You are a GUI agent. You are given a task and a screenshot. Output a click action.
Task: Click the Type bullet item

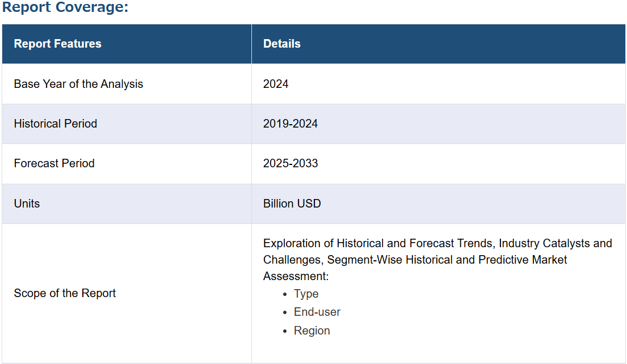(306, 294)
